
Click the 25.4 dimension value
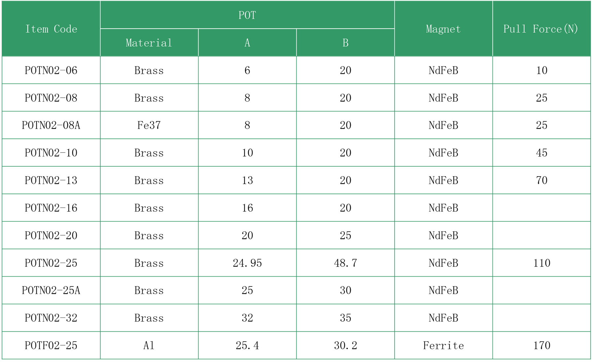(x=247, y=346)
